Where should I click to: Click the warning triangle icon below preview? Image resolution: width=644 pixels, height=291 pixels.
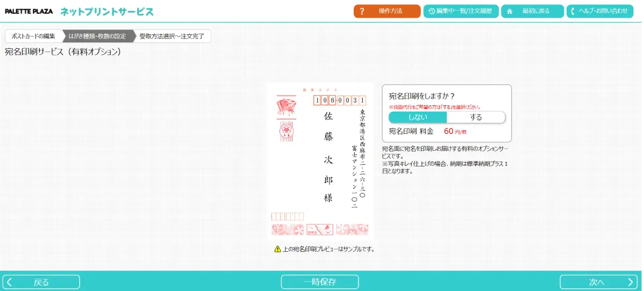pos(277,249)
